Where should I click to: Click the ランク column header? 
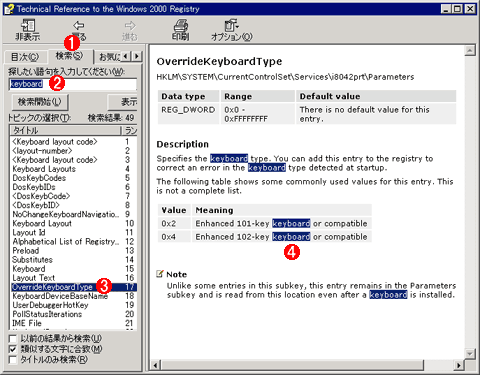pos(129,130)
